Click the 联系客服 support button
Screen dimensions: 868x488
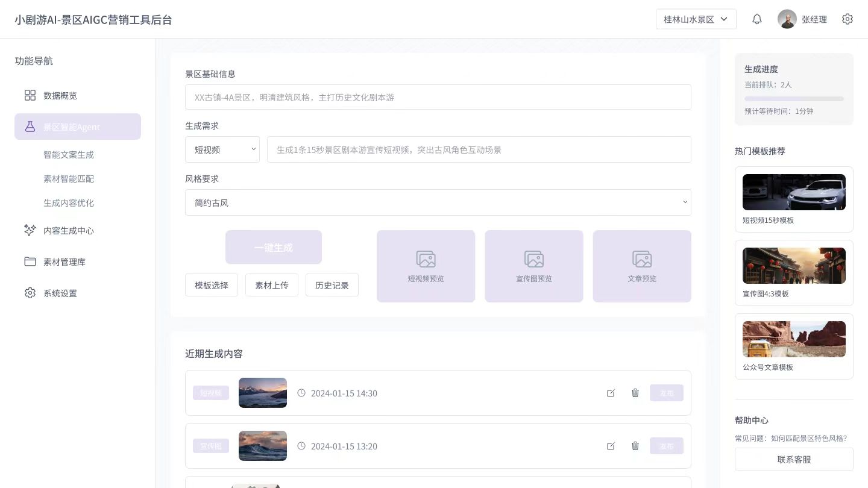[x=794, y=459]
